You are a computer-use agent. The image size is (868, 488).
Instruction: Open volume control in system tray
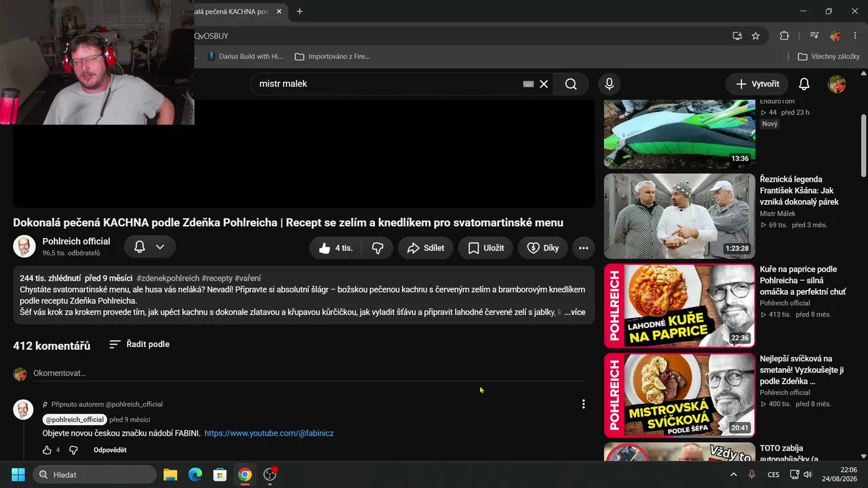pyautogui.click(x=808, y=474)
